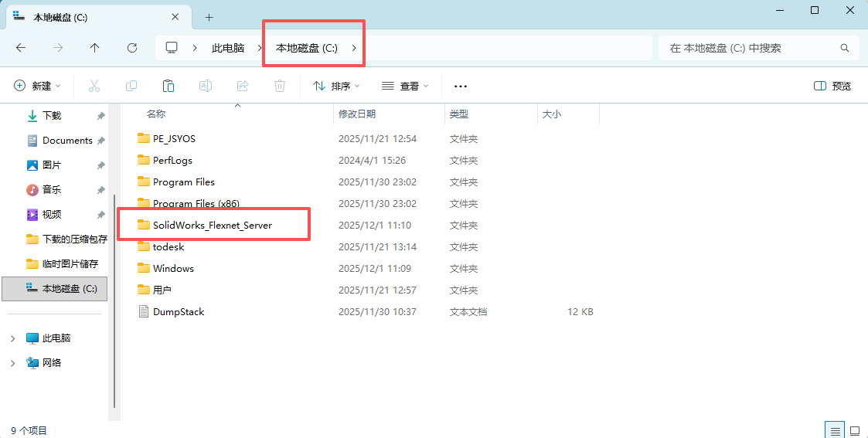Image resolution: width=868 pixels, height=438 pixels.
Task: Select the DumpStack text file icon
Action: coord(144,311)
